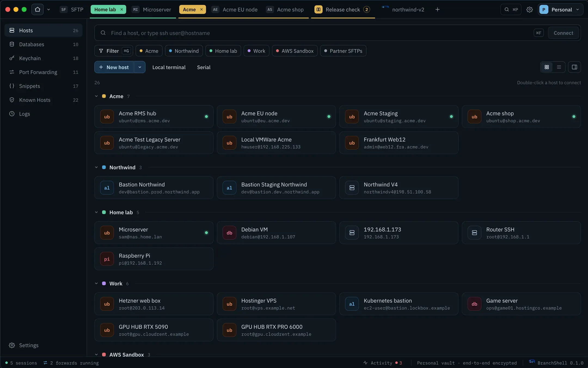This screenshot has width=588, height=368.
Task: Click the Activity pulse icon in status bar
Action: pyautogui.click(x=365, y=363)
